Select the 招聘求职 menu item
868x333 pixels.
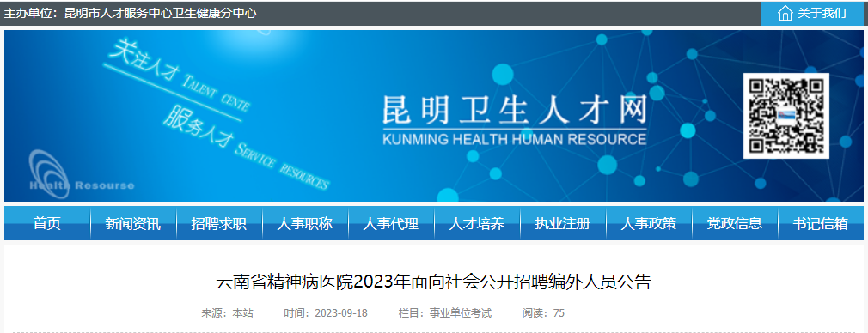click(218, 223)
